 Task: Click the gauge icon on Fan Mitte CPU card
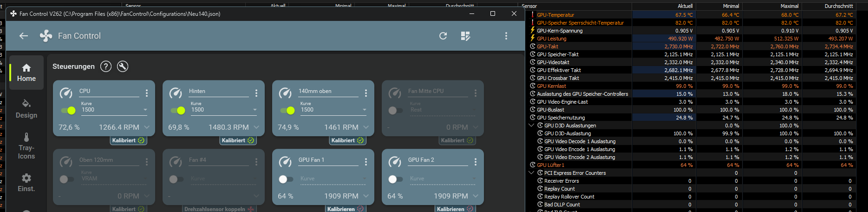coord(395,93)
